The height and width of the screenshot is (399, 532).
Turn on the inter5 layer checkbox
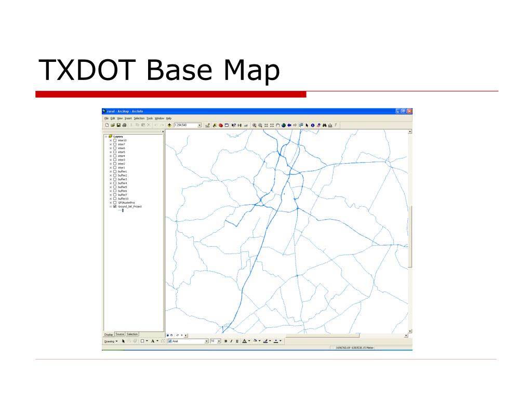coord(115,152)
